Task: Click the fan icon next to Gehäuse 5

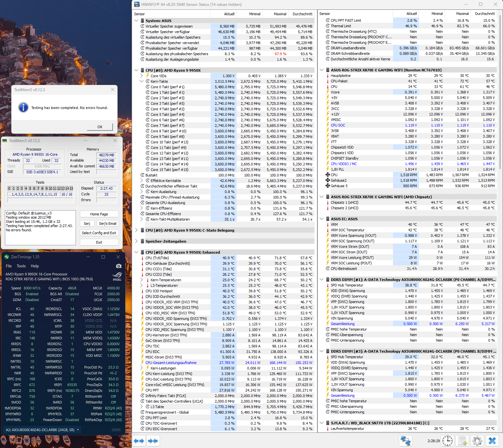Action: [x=328, y=186]
